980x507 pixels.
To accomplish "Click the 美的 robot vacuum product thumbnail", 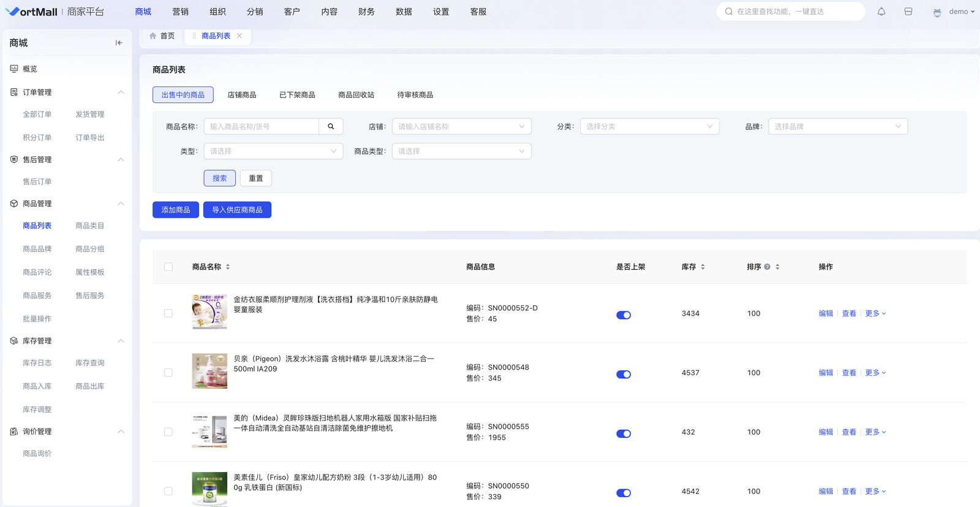I will pyautogui.click(x=209, y=430).
